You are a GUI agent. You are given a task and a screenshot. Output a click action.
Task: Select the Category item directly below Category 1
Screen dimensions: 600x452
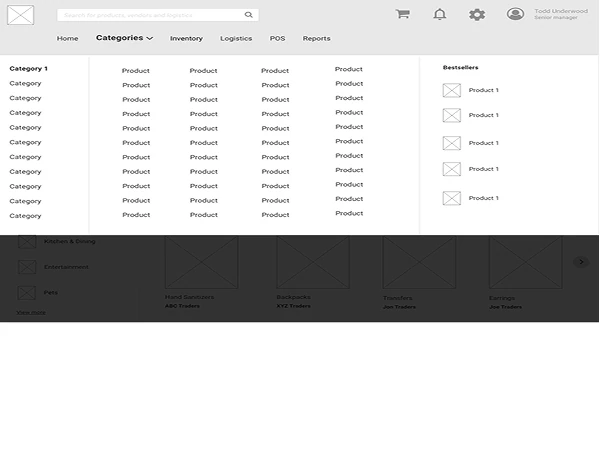[25, 83]
